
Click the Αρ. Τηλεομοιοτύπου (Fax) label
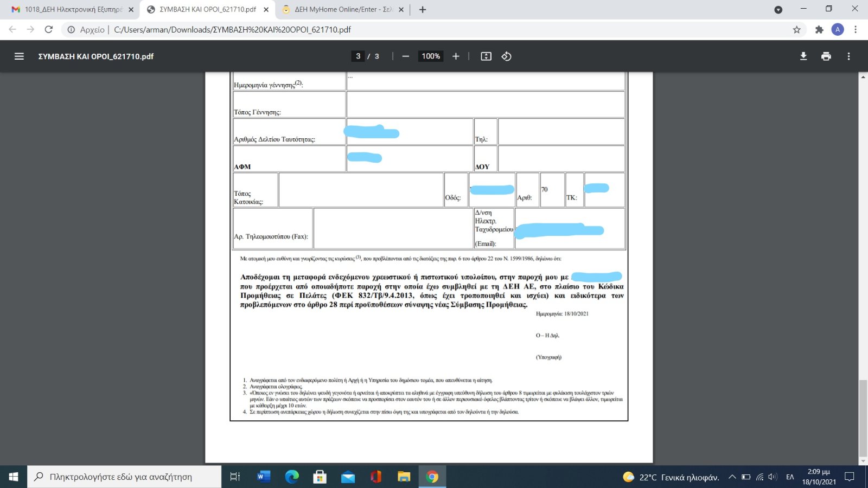point(271,236)
